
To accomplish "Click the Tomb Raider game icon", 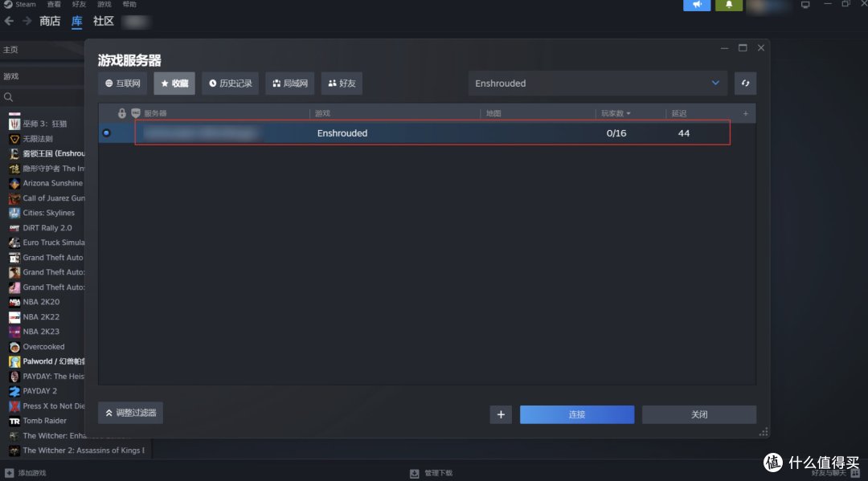I will click(x=14, y=421).
